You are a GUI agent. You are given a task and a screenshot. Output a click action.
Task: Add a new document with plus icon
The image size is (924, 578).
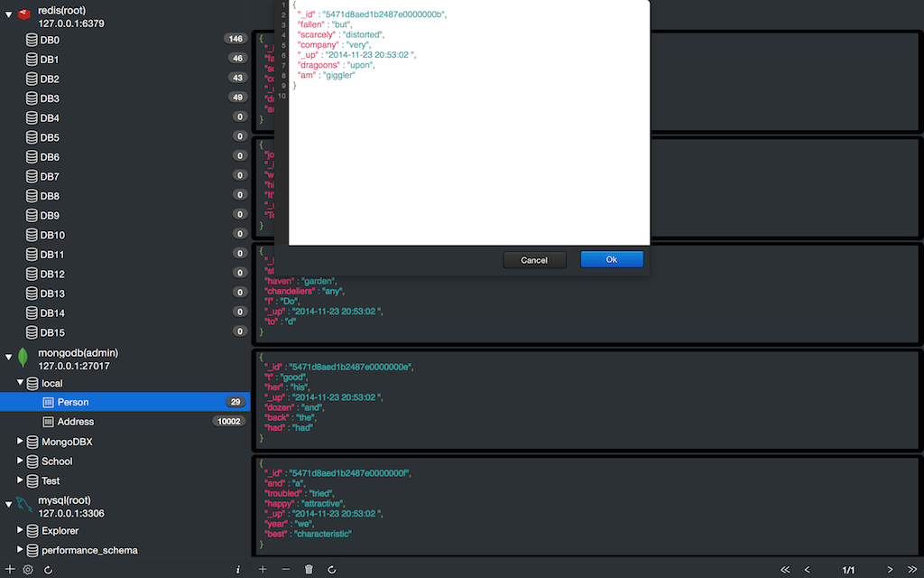pyautogui.click(x=263, y=570)
